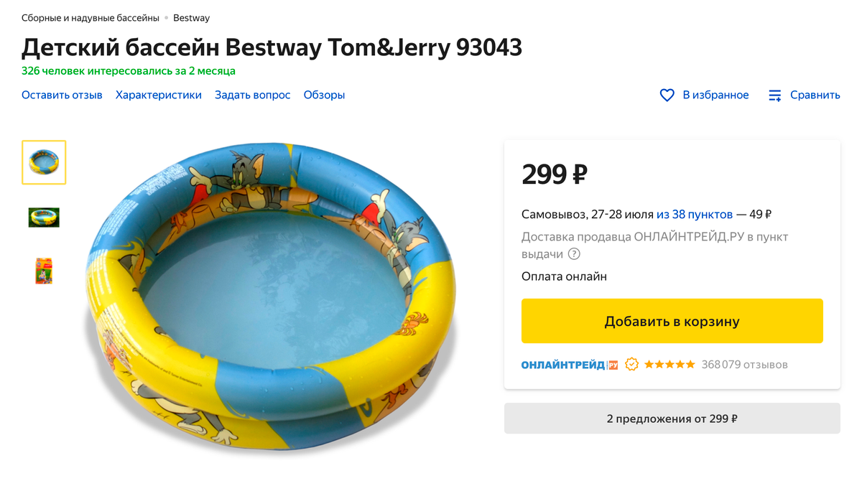Switch to the Обзоры section

324,94
